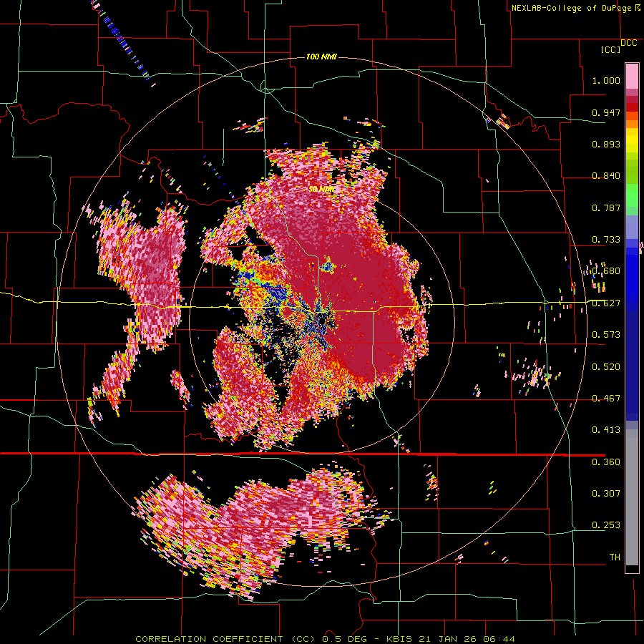This screenshot has width=644, height=644.
Task: Click the 0.413 legend value
Action: click(606, 430)
